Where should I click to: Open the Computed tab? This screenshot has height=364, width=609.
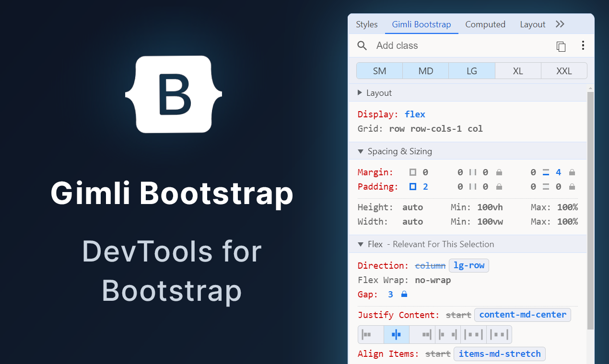[485, 24]
